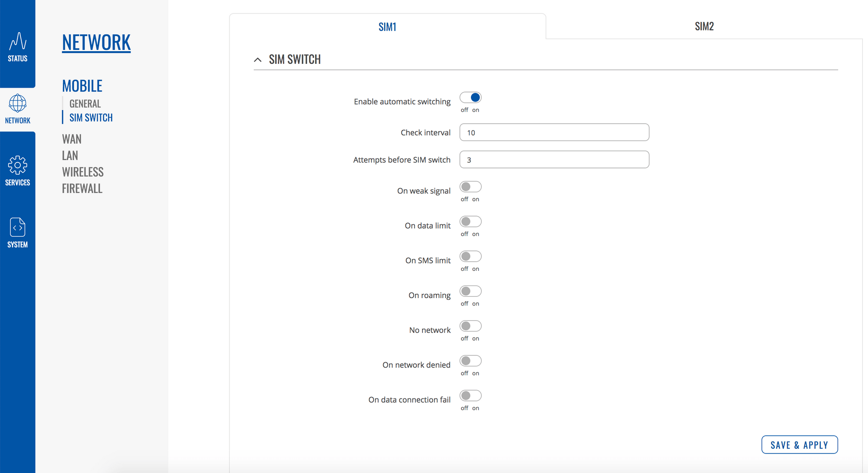868x473 pixels.
Task: Enable the On data connection fail toggle
Action: pos(470,396)
